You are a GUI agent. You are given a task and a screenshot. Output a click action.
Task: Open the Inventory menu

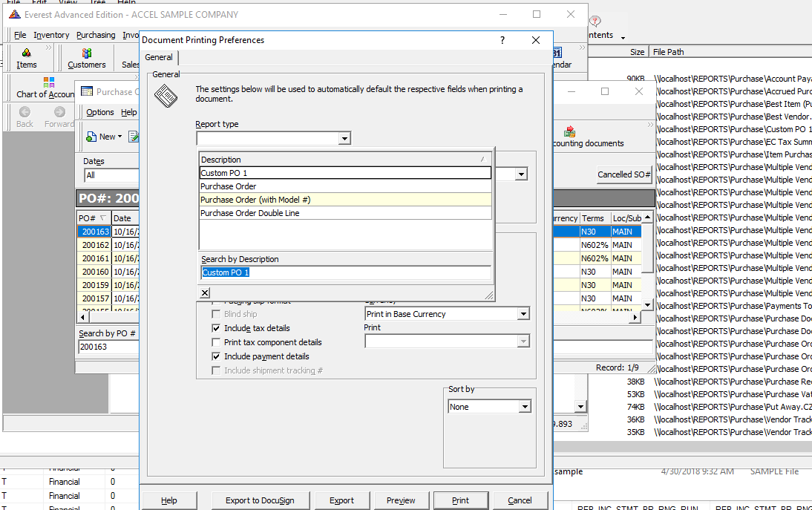point(51,35)
